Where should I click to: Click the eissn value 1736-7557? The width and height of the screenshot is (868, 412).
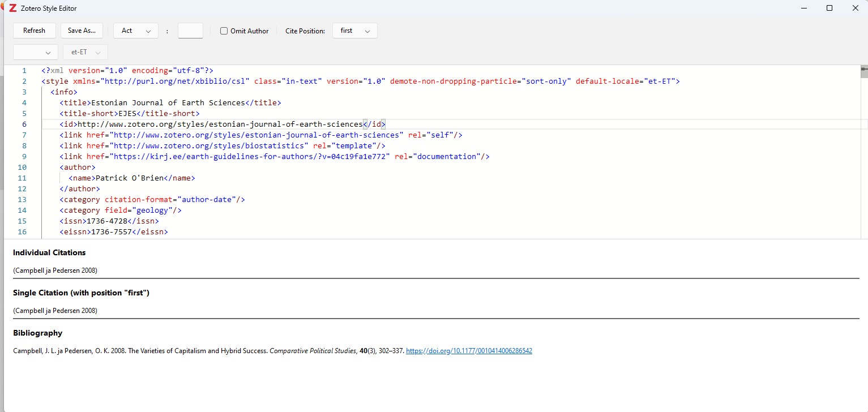coord(112,231)
